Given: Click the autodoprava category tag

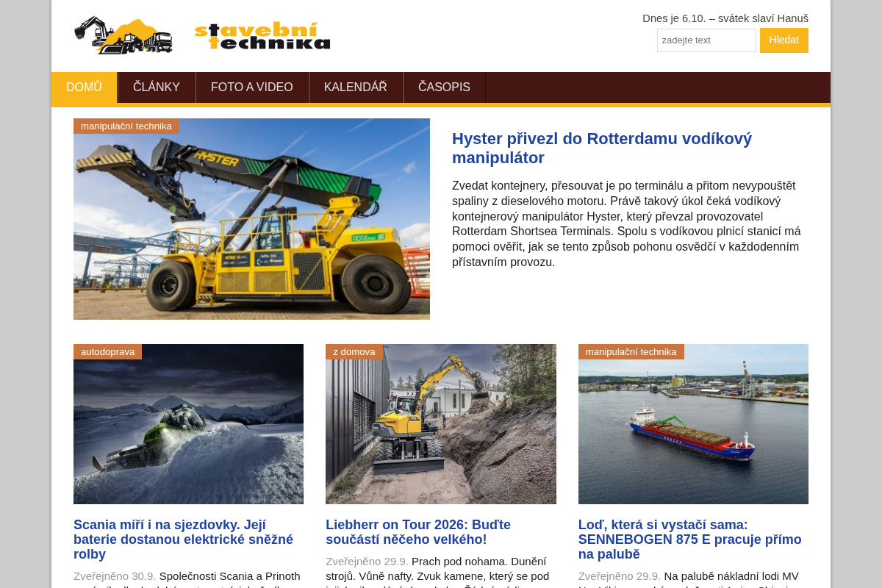Looking at the screenshot, I should (x=107, y=351).
